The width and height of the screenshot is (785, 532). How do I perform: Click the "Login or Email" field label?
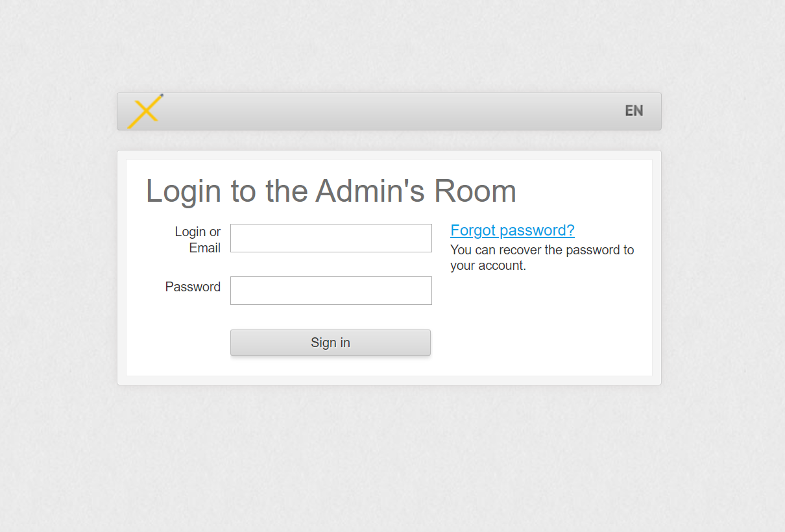(x=198, y=239)
